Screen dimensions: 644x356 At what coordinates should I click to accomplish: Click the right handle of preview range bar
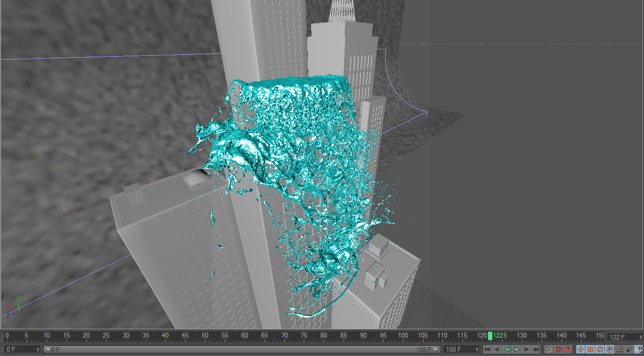click(437, 349)
